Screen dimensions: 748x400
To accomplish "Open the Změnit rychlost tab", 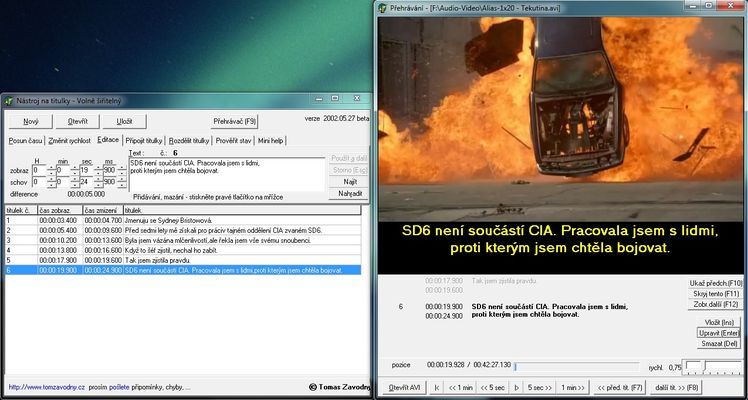I will coord(70,141).
